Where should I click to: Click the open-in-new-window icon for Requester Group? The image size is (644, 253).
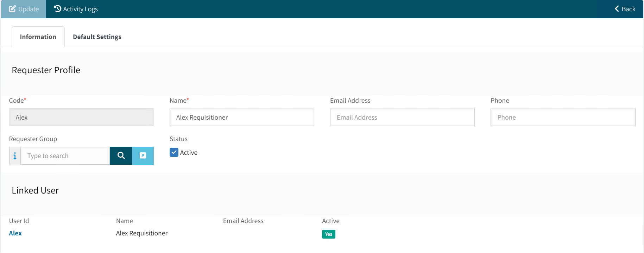pos(143,156)
